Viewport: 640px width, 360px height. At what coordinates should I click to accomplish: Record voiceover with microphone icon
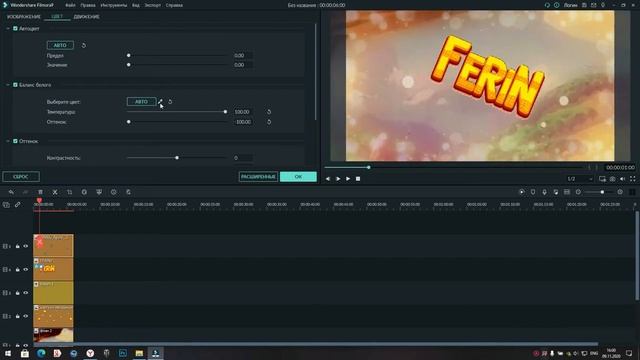(544, 192)
